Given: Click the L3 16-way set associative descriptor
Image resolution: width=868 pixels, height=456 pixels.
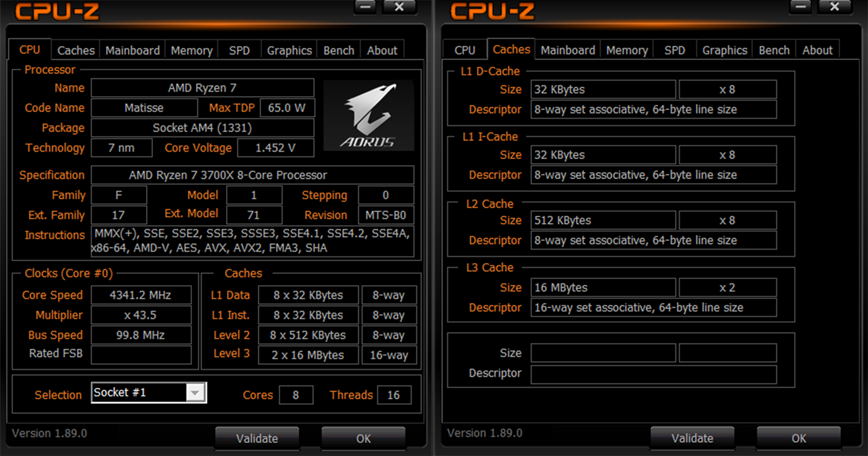Looking at the screenshot, I should pyautogui.click(x=654, y=307).
